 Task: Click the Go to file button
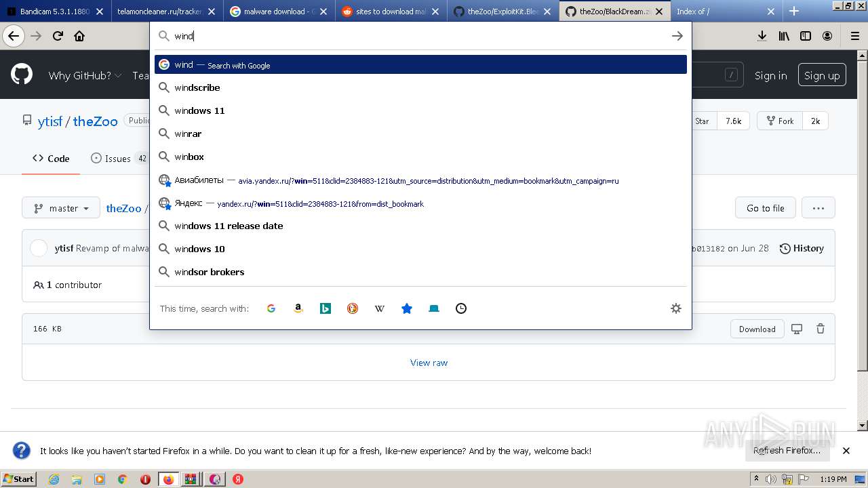click(x=765, y=208)
